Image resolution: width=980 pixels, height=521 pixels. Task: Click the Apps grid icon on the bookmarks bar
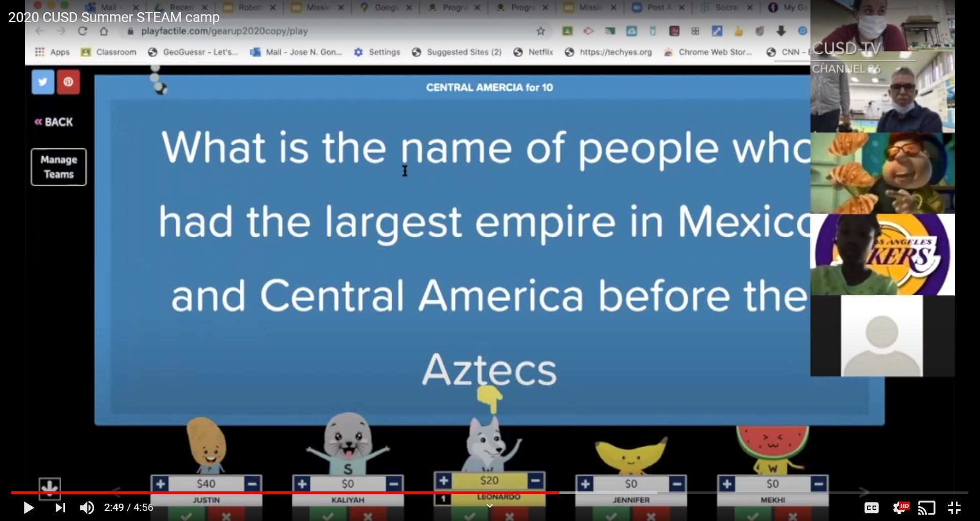[x=39, y=52]
